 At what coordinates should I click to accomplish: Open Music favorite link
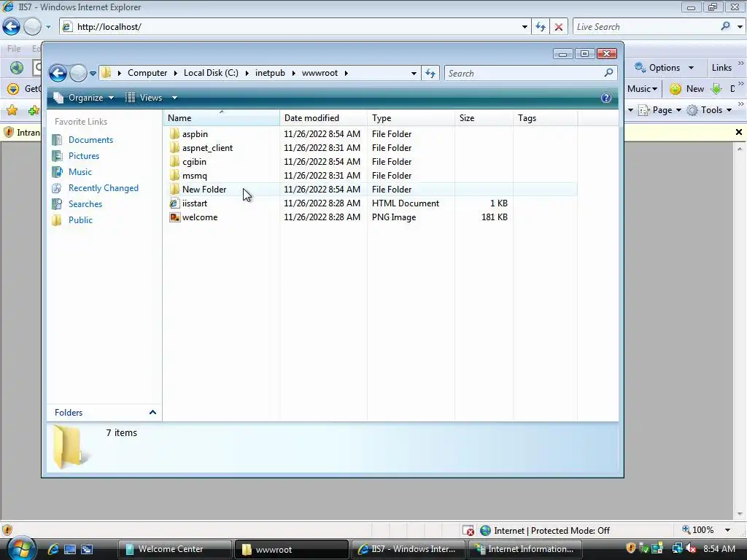pos(80,172)
